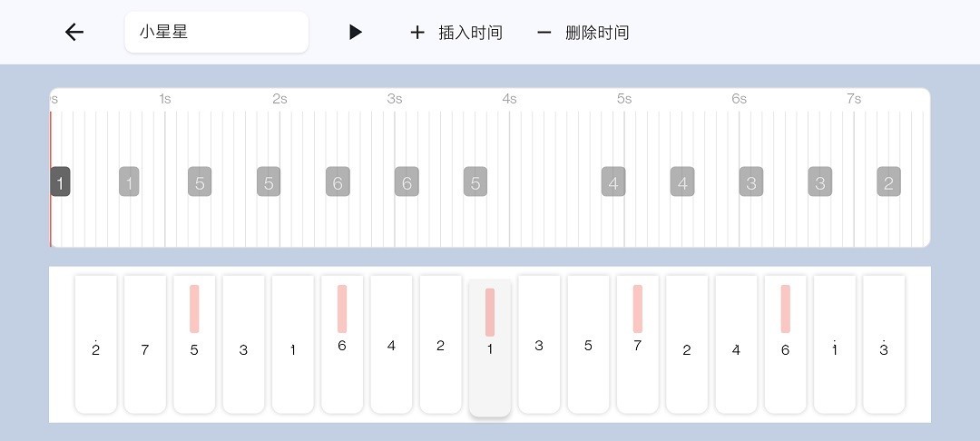The image size is (980, 441).
Task: Select the note 2 in the timeline
Action: 888,182
